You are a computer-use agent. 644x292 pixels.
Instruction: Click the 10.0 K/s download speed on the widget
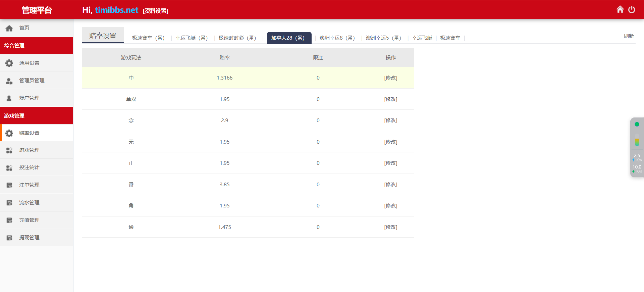pos(637,169)
